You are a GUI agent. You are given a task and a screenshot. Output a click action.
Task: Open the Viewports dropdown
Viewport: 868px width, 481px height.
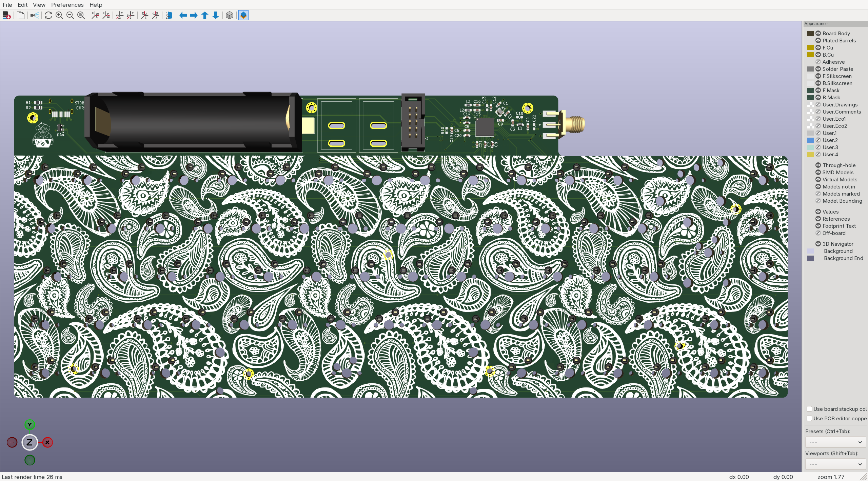835,464
